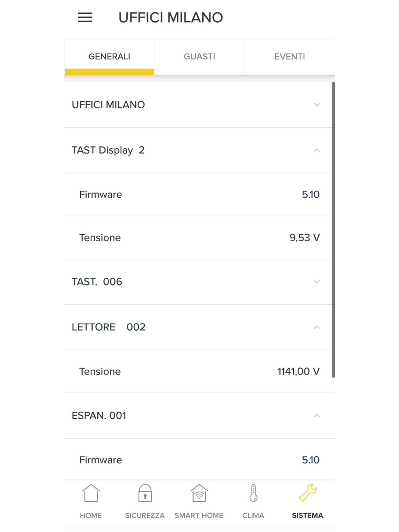Click the UFFICI MILANO page title
The width and height of the screenshot is (399, 532).
[171, 18]
